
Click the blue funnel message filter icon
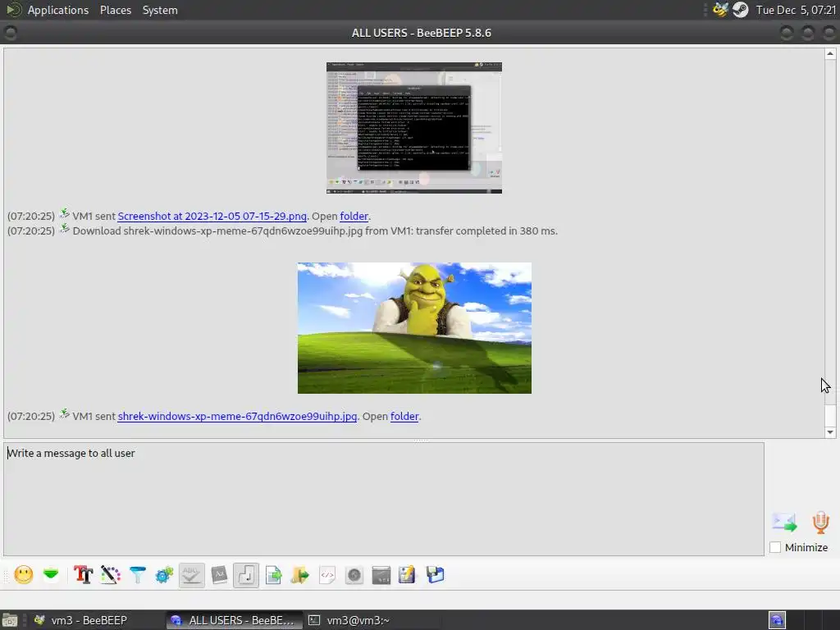138,575
